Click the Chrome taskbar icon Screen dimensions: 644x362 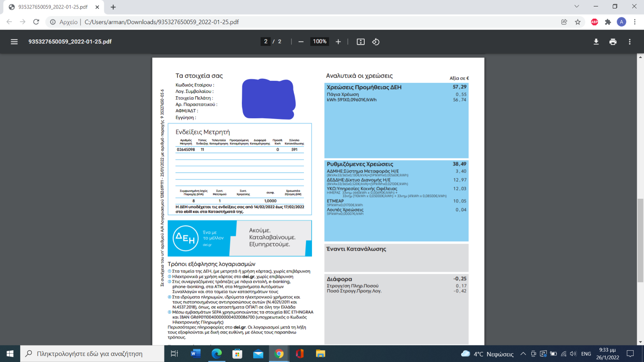tap(279, 354)
